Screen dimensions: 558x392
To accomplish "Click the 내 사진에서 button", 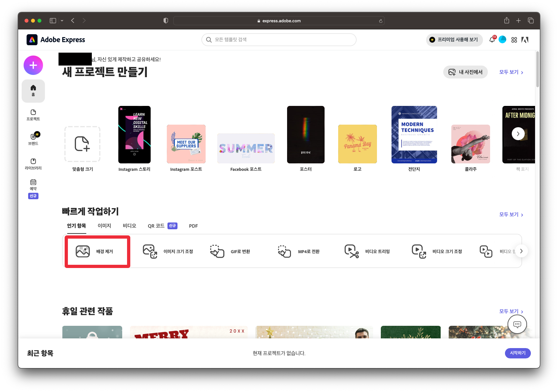I will (466, 72).
